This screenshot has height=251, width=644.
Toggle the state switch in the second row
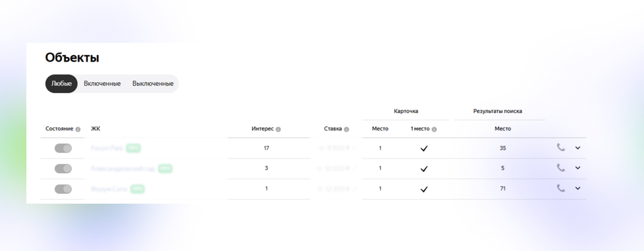pos(63,168)
